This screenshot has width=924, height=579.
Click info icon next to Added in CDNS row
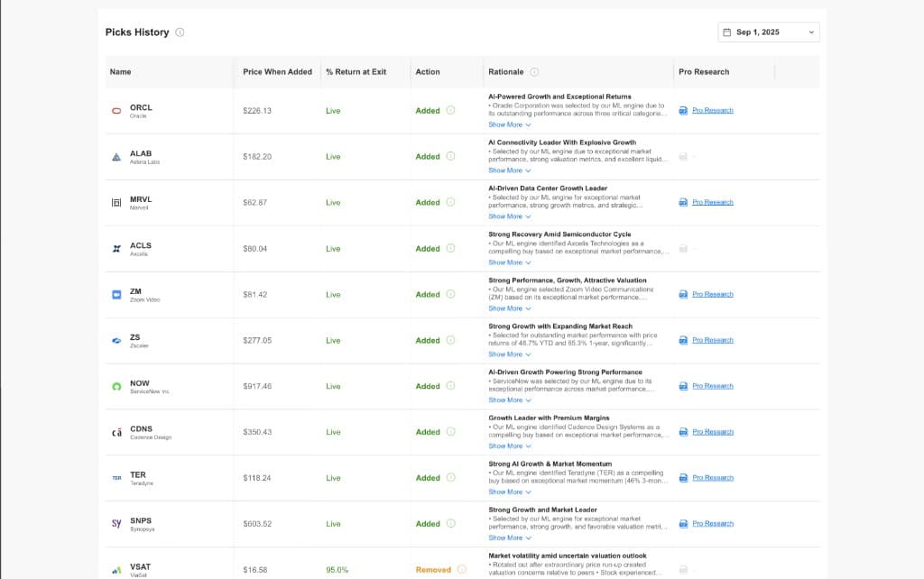click(451, 432)
